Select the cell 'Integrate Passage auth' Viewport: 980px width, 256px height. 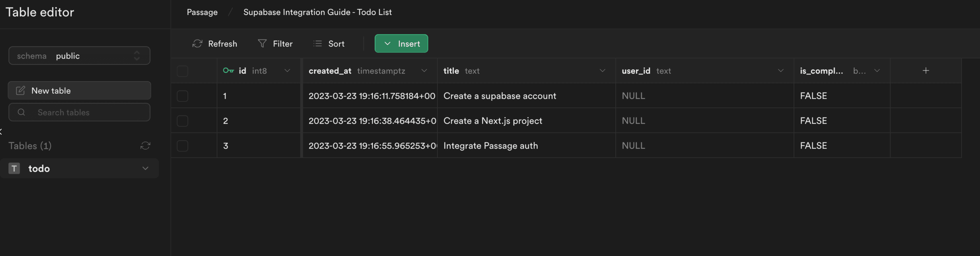tap(526, 145)
